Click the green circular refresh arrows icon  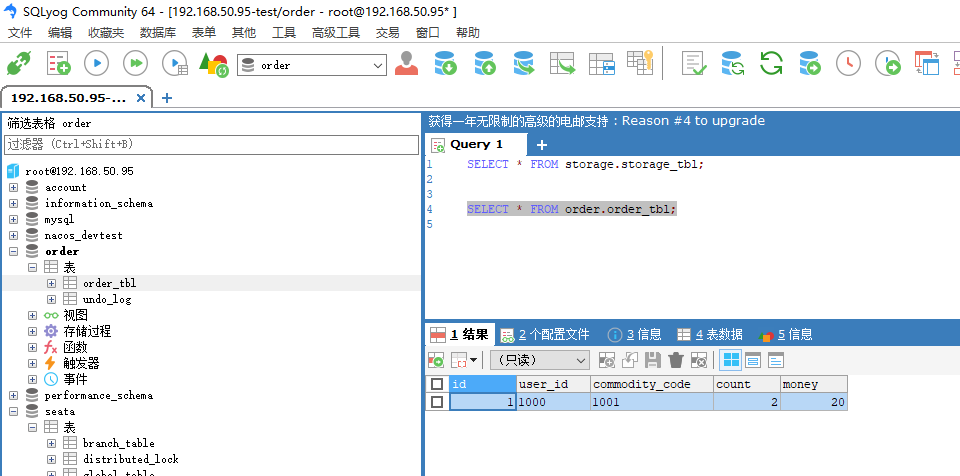tap(771, 63)
